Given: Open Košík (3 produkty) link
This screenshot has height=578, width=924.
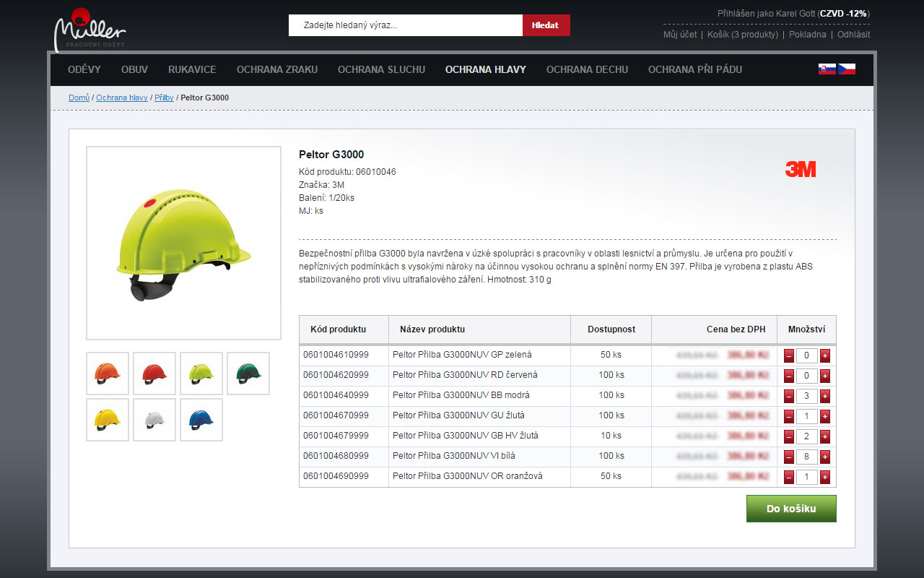Looking at the screenshot, I should coord(743,35).
